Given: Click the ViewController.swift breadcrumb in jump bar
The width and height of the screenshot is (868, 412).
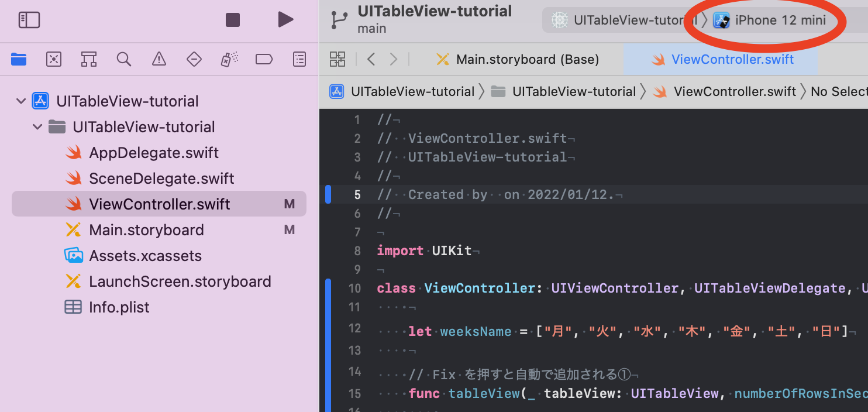Looking at the screenshot, I should point(725,91).
